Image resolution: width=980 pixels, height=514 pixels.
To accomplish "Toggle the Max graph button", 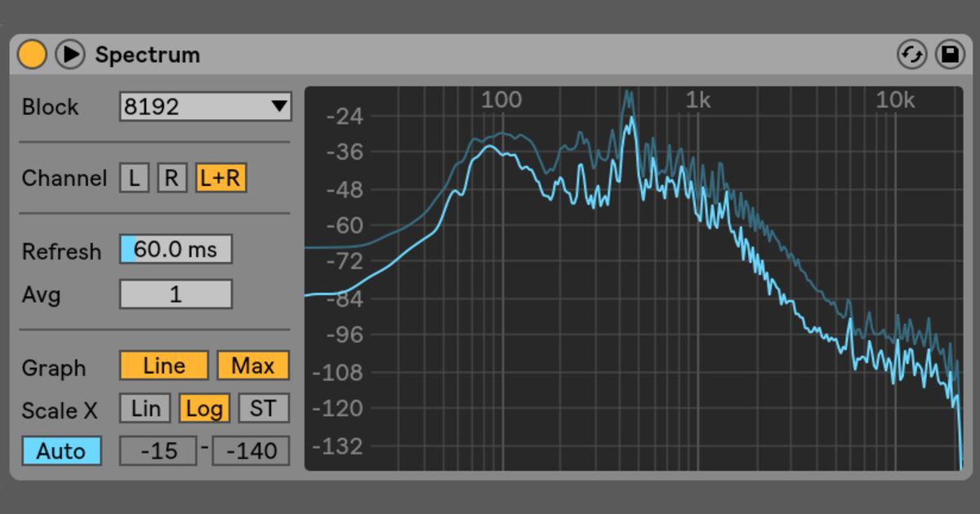I will click(x=253, y=366).
